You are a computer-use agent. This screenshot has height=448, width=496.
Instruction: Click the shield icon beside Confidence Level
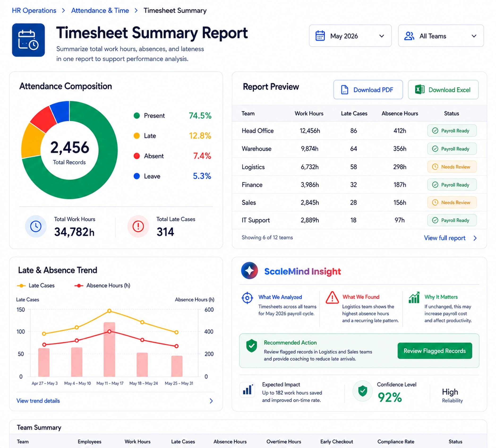[x=363, y=391]
